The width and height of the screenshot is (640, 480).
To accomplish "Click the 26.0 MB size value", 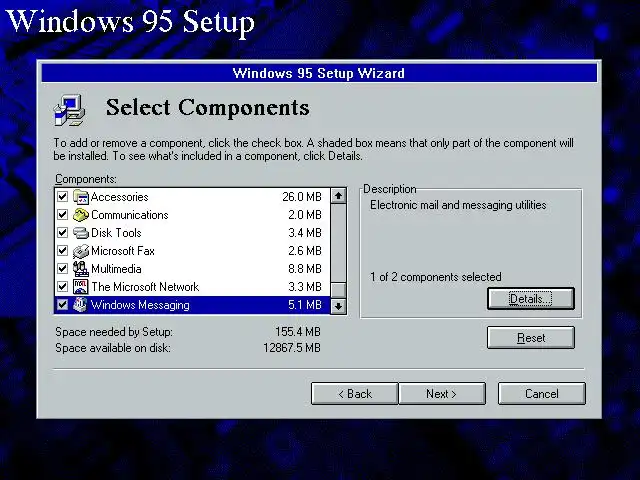I will [302, 197].
